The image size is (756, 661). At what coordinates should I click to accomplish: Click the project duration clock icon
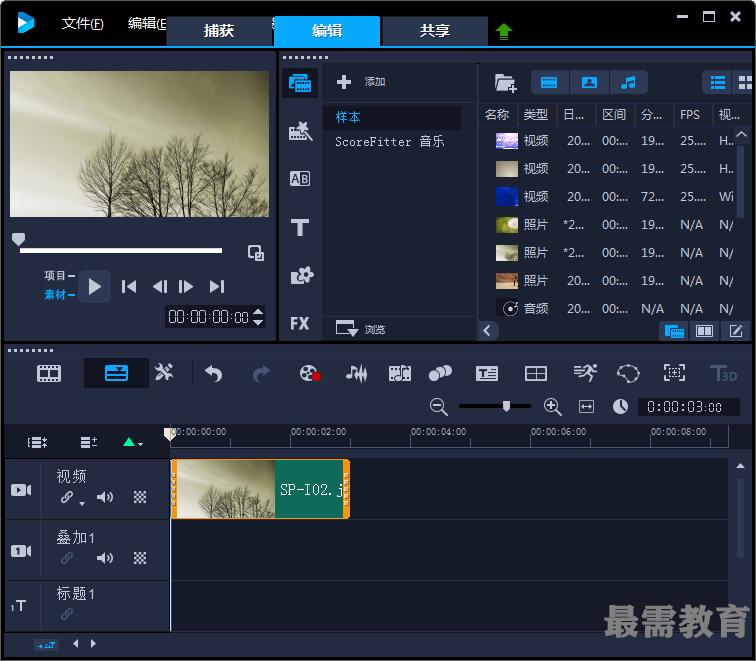point(621,406)
